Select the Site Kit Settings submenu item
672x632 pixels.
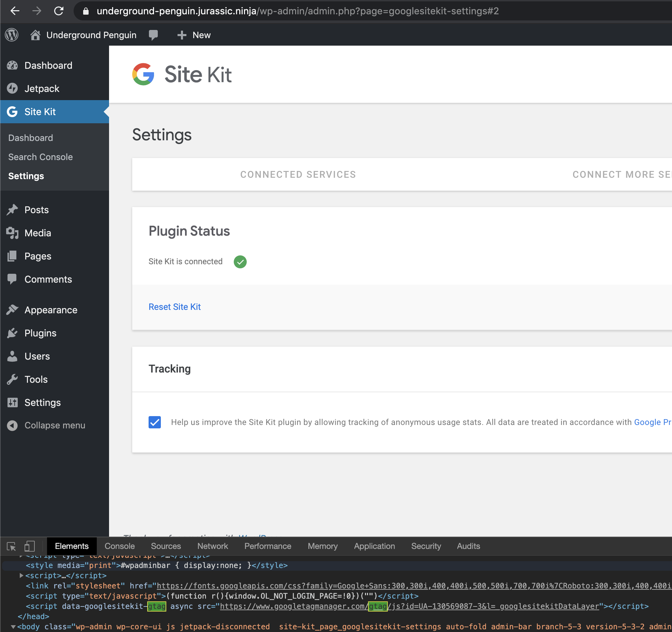click(x=26, y=176)
